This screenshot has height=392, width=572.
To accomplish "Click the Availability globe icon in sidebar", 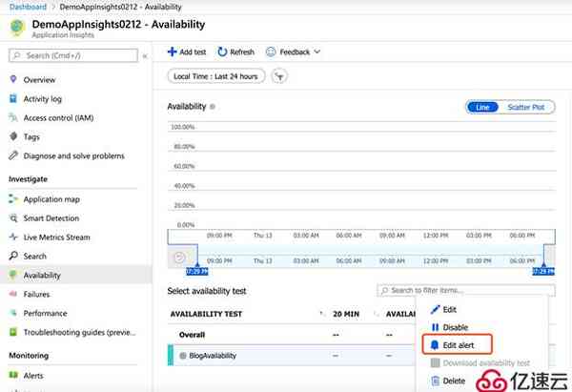I will tap(13, 276).
